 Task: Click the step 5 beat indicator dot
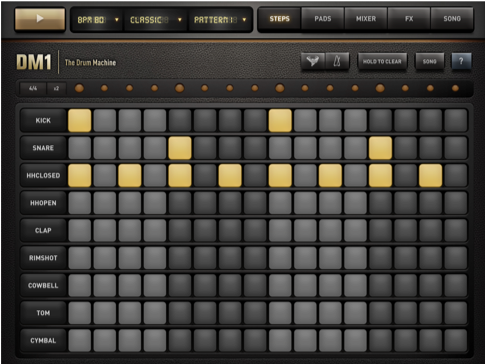click(180, 88)
